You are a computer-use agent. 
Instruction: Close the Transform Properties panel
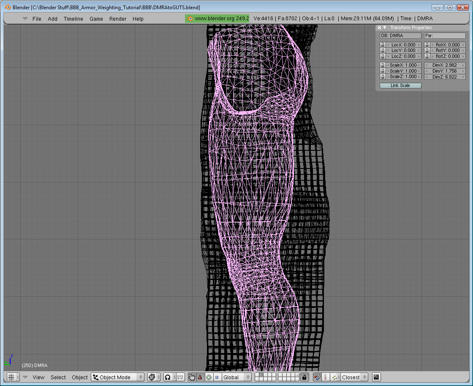tap(379, 28)
